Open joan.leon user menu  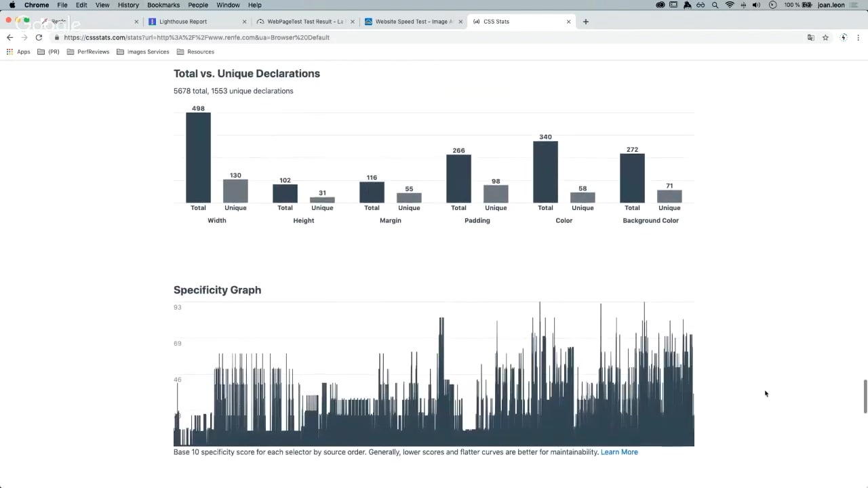pyautogui.click(x=831, y=5)
